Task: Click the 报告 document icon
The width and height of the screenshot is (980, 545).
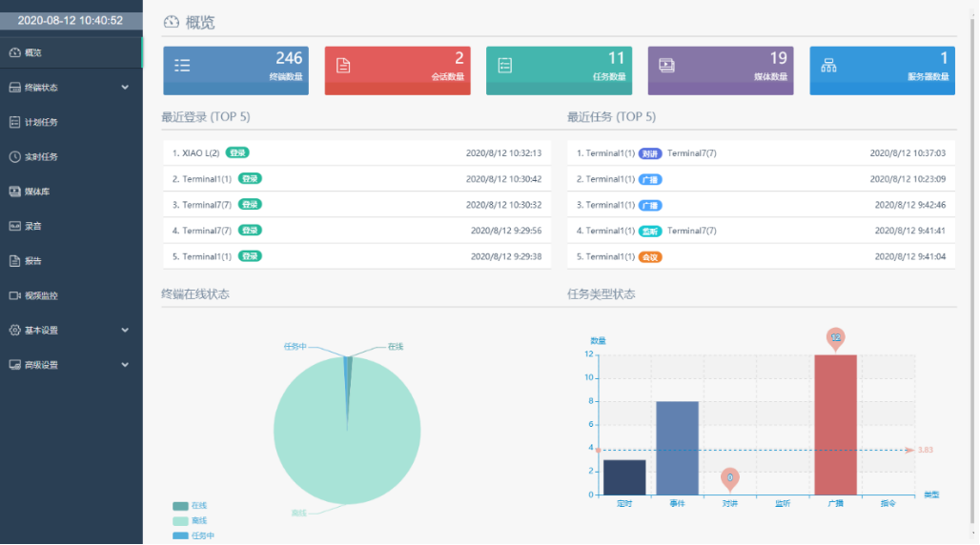Action: point(14,260)
